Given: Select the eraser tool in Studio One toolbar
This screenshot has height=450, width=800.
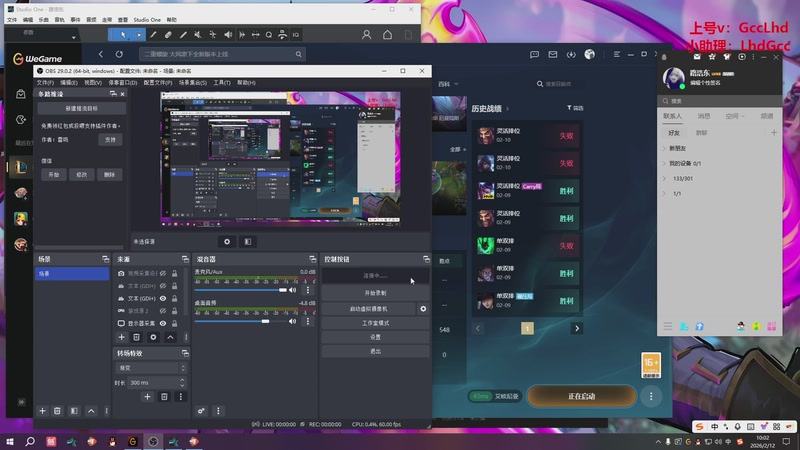Looking at the screenshot, I should [168, 35].
